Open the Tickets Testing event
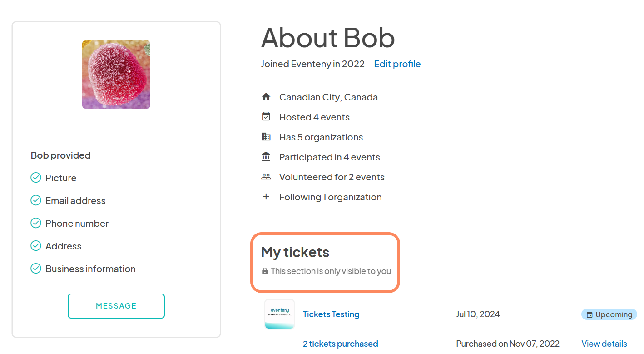 pos(331,314)
